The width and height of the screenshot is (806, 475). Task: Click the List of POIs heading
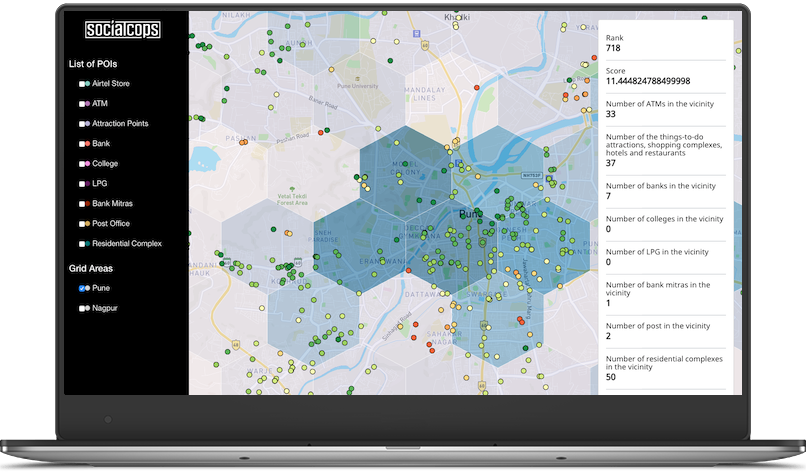pos(93,64)
